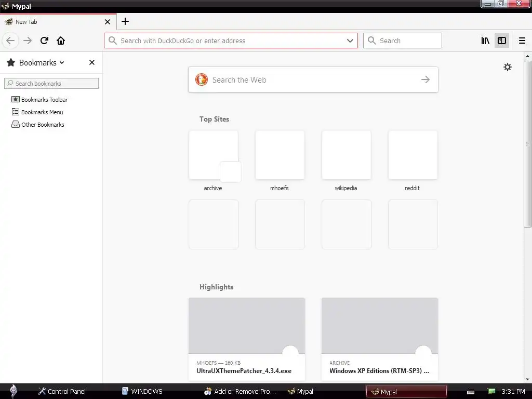Click the page vertical scrollbar thumb

[x=527, y=144]
